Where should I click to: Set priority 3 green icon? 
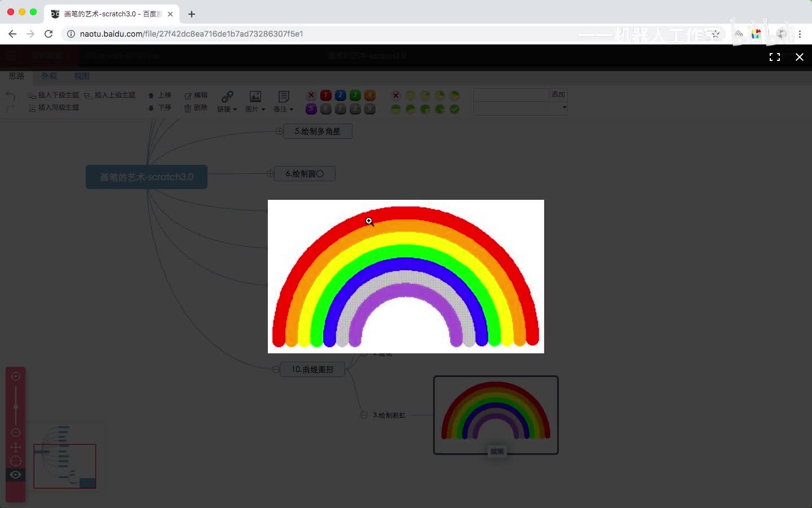tap(355, 95)
